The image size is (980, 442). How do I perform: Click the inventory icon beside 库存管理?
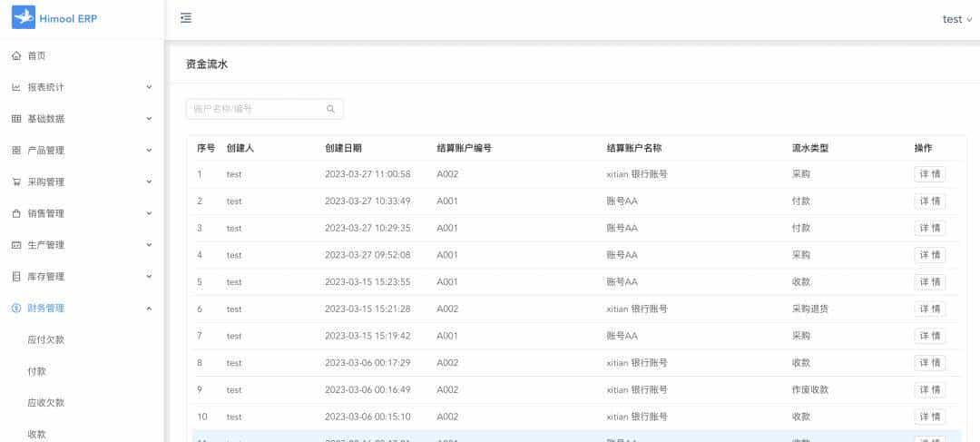[16, 276]
